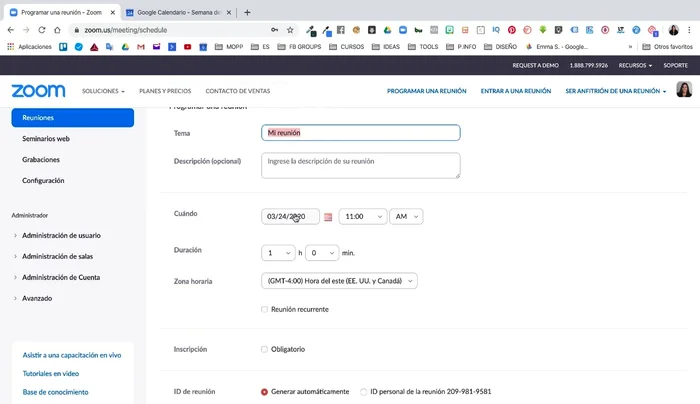Click the Descripción text area

tap(361, 166)
